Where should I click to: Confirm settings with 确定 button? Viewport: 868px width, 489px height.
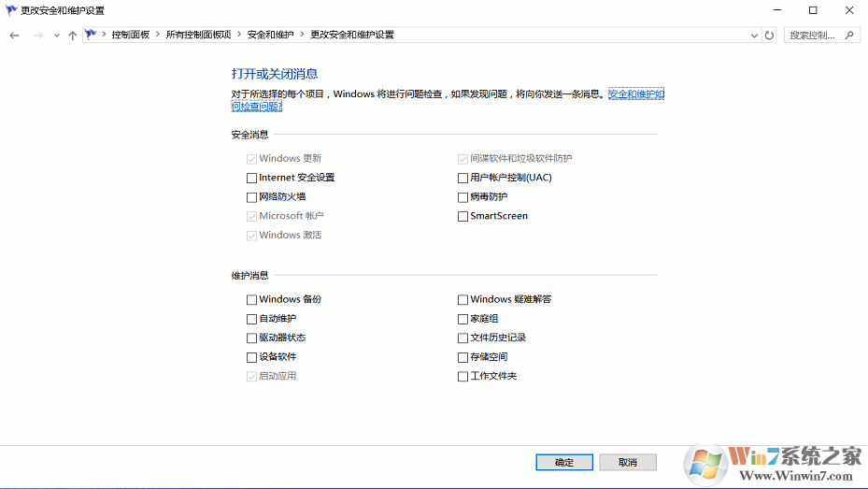(x=564, y=462)
